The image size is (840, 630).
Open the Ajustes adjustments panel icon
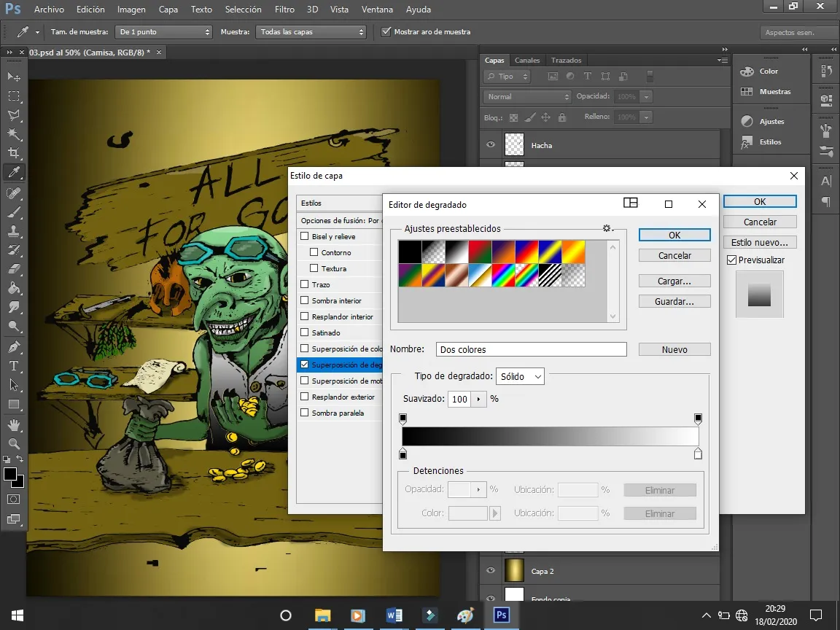click(747, 122)
